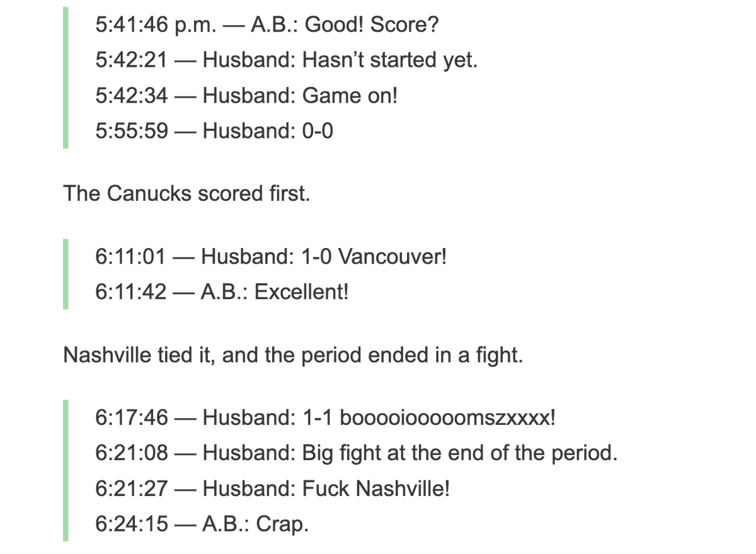756x554 pixels.
Task: Click the 'A.B.: Crap.' message line
Action: coord(202,524)
